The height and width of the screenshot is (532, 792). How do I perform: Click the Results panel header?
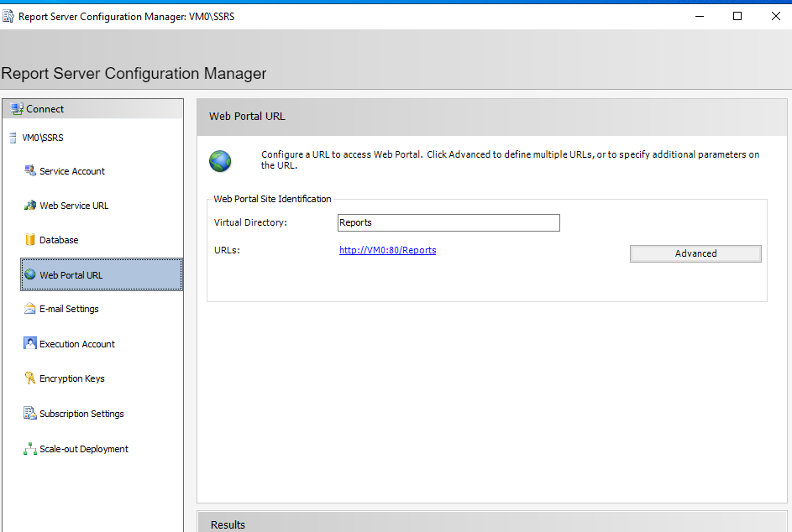point(492,523)
